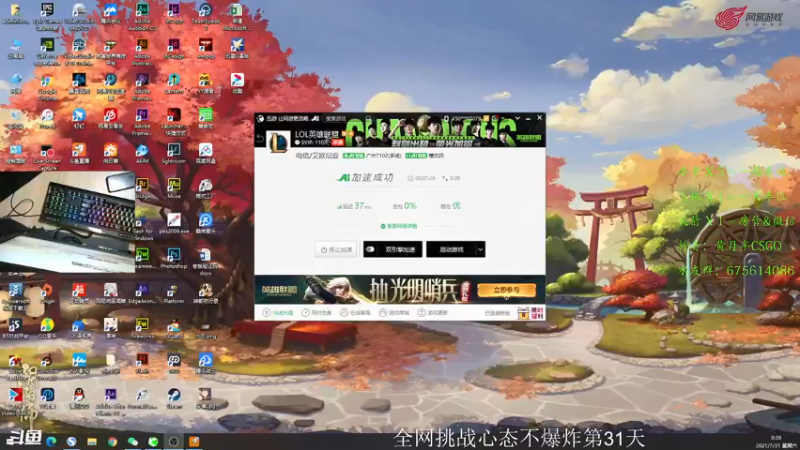Click the orange participate button on the banner
800x450 pixels.
[506, 290]
